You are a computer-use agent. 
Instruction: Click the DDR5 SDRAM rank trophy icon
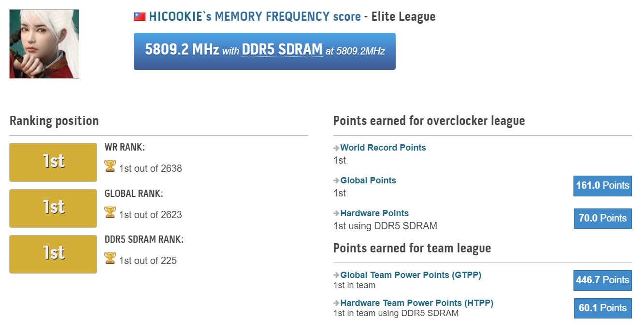click(110, 259)
